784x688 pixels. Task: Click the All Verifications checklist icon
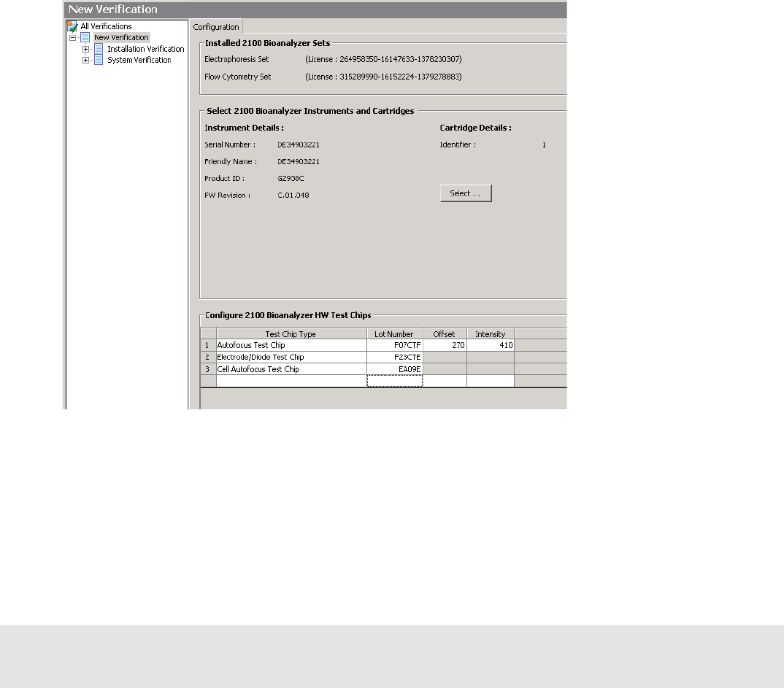click(72, 26)
